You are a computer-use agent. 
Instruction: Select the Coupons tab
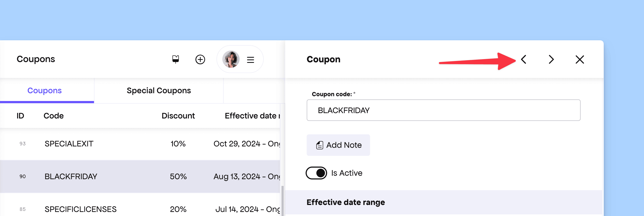45,91
